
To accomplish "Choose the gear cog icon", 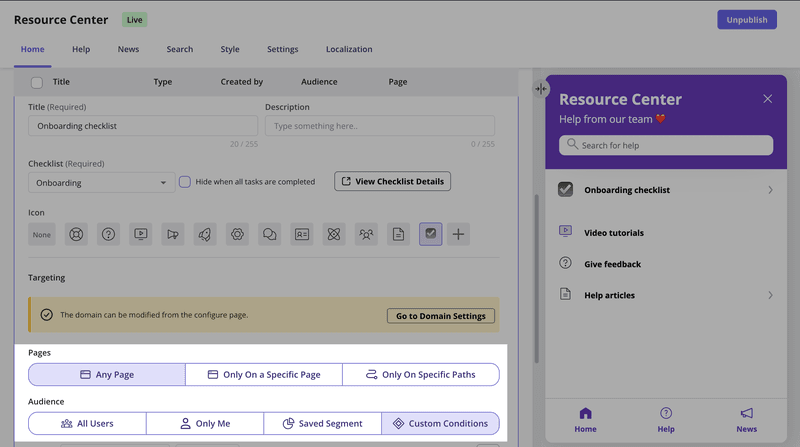I will click(x=237, y=234).
